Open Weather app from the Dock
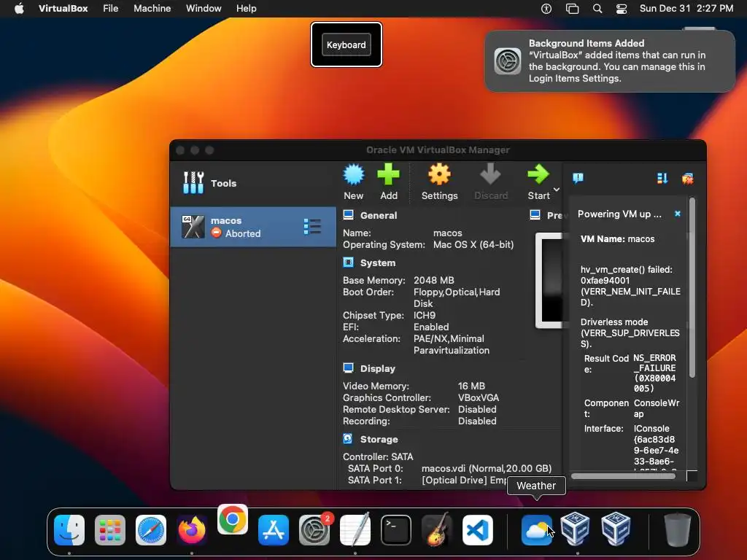747x560 pixels. (x=537, y=530)
